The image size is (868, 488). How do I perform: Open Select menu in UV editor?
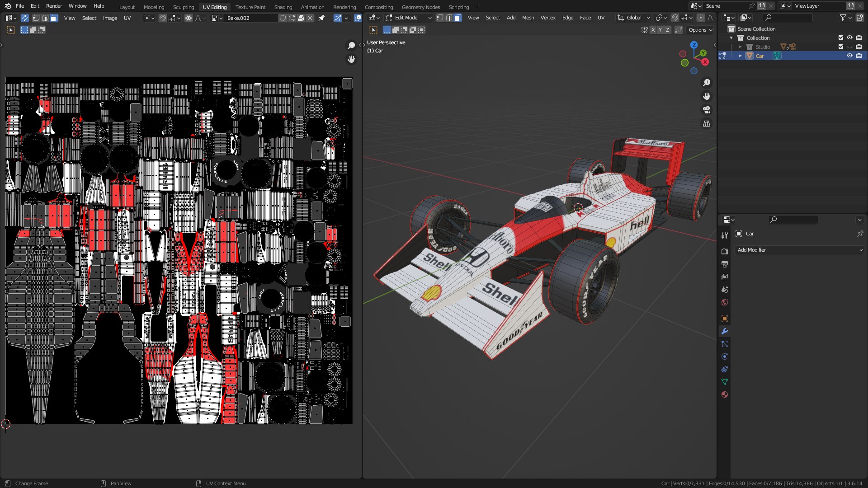click(x=89, y=18)
